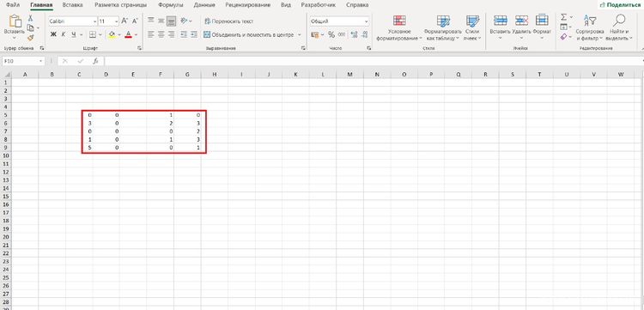The image size is (644, 310).
Task: Open Найти и выделить magnifier icon
Action: [x=619, y=20]
